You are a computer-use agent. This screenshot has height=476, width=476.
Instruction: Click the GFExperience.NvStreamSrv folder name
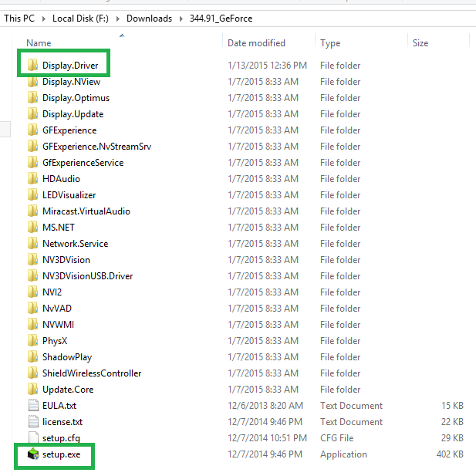pos(97,147)
